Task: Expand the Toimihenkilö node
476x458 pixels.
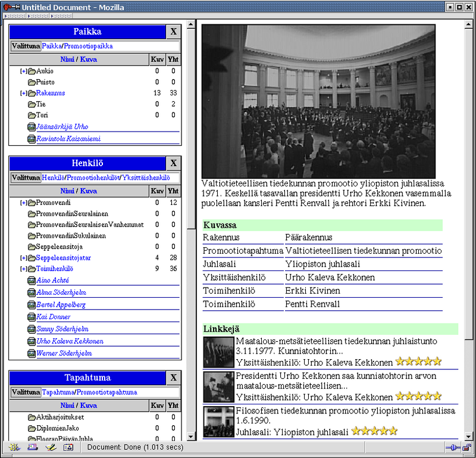Action: point(23,269)
